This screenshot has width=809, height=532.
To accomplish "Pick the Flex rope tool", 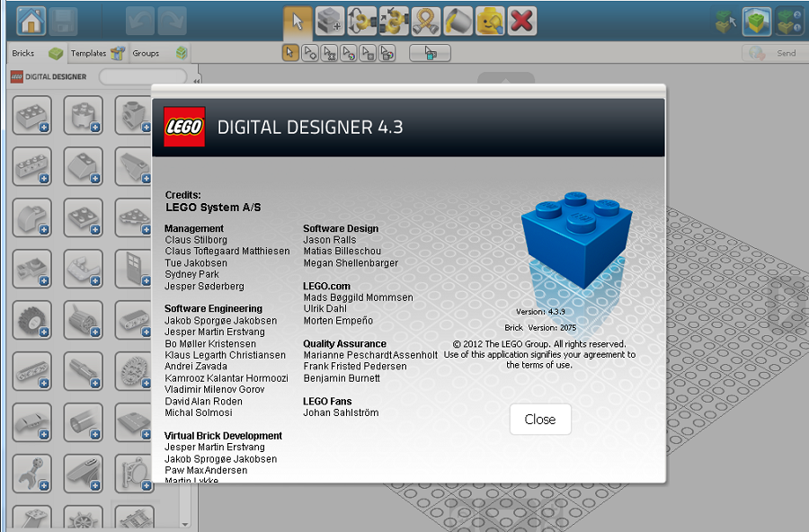I will [426, 22].
